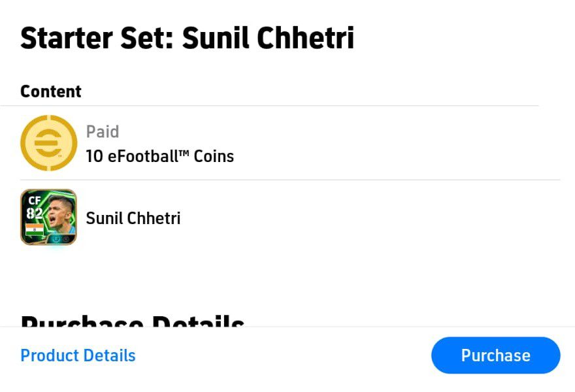Click the Indian flag on the player card
Screen dimensions: 575x392
tap(35, 229)
